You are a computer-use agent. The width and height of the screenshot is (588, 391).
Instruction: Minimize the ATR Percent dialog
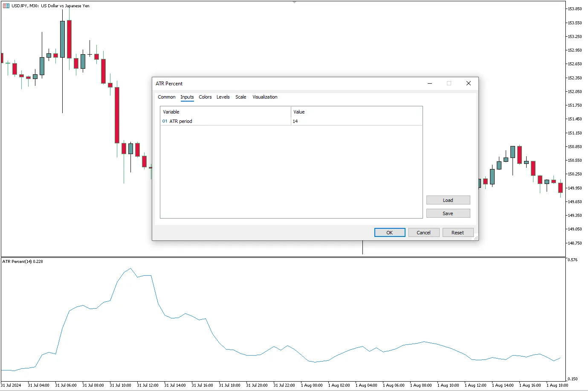pyautogui.click(x=430, y=84)
